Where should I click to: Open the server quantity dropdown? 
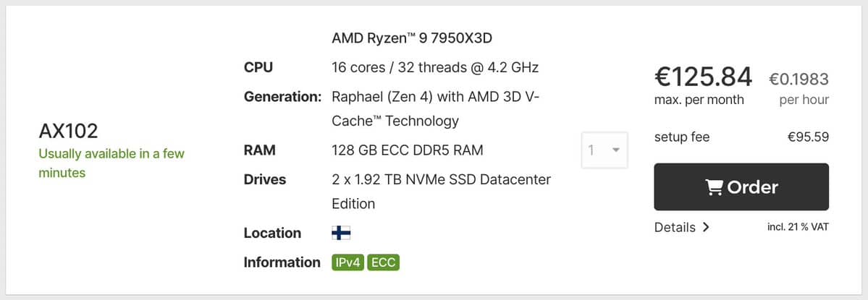pyautogui.click(x=604, y=150)
